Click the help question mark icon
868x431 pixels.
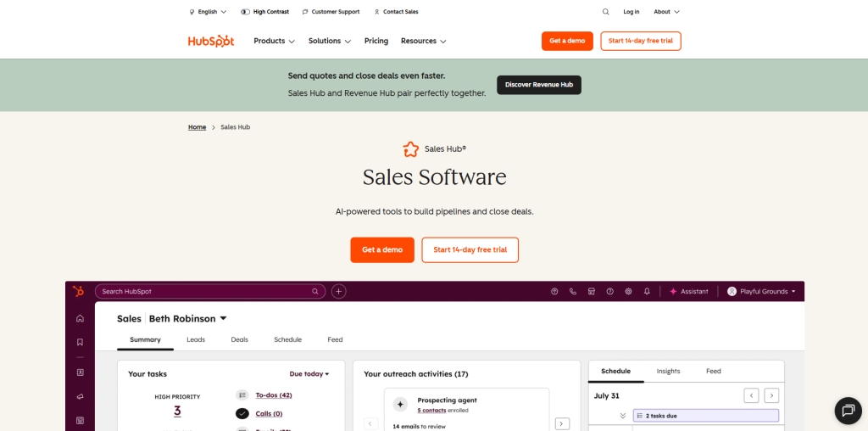tap(610, 291)
